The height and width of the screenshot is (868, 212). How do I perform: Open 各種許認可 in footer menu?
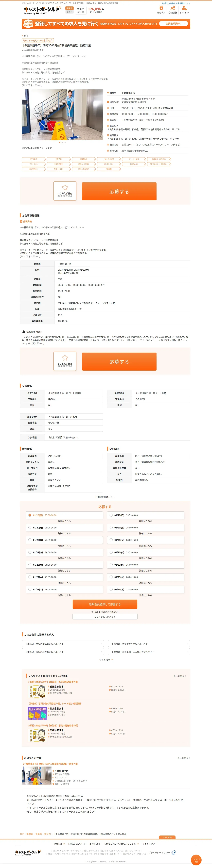(94, 844)
